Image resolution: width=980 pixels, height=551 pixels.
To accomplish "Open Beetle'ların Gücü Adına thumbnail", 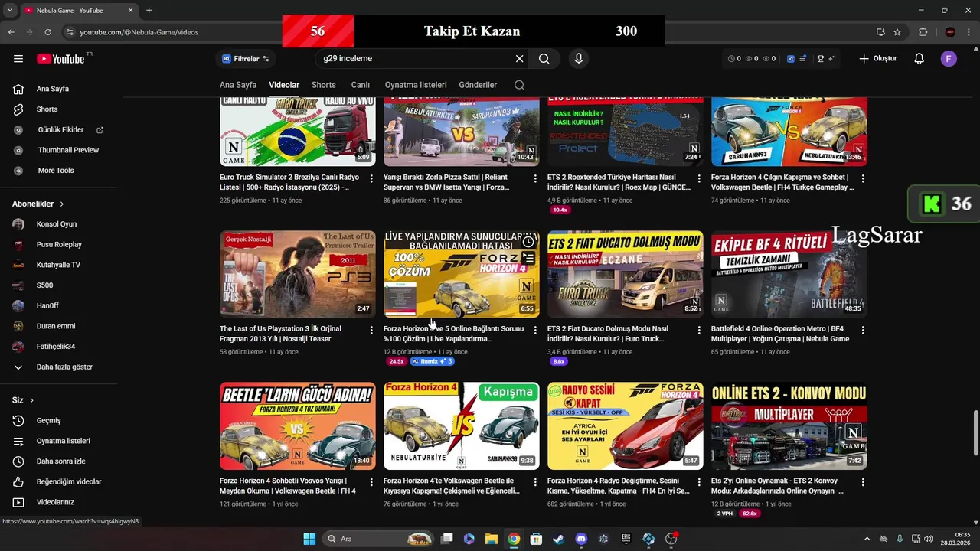I will (x=298, y=426).
